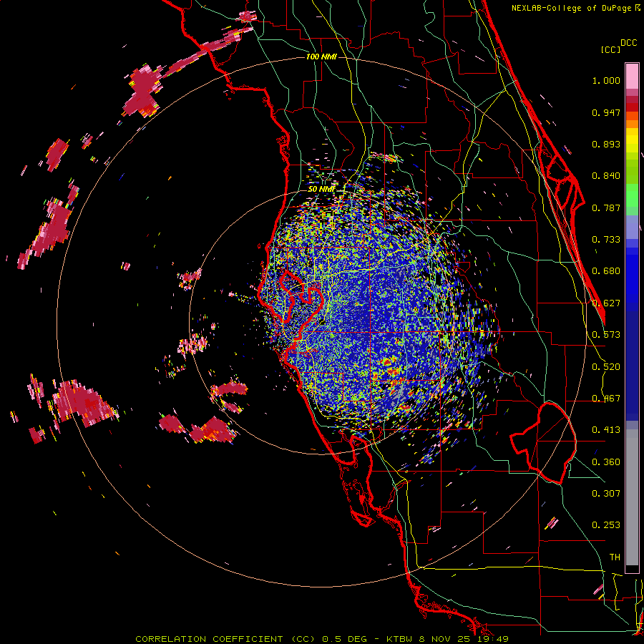The height and width of the screenshot is (644, 644).
Task: Pick the gray segment of color bar
Action: pos(632,497)
